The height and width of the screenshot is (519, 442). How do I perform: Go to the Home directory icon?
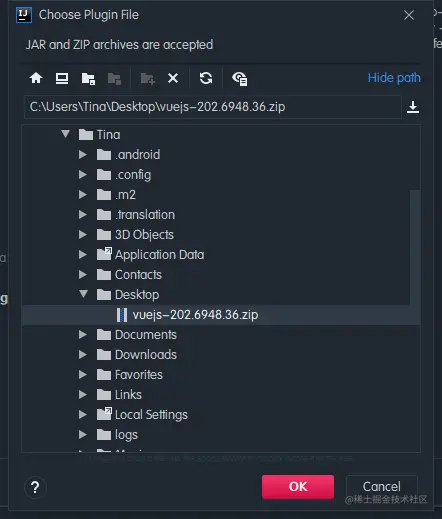tap(36, 78)
